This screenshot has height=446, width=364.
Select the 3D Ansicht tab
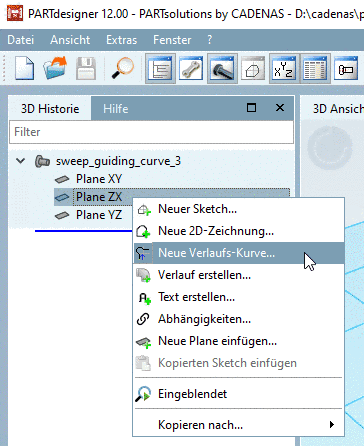(338, 109)
